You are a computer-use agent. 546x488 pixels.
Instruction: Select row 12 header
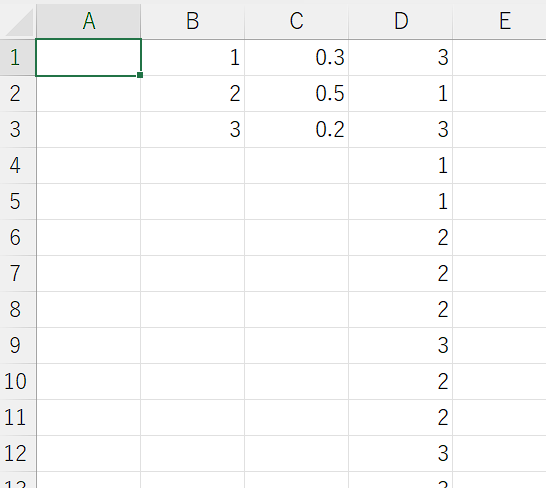[x=18, y=453]
